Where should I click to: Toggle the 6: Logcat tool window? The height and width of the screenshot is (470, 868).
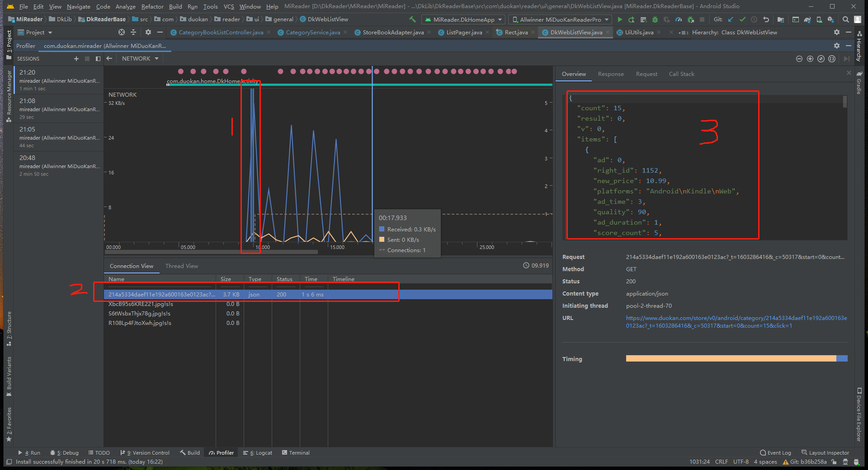258,453
